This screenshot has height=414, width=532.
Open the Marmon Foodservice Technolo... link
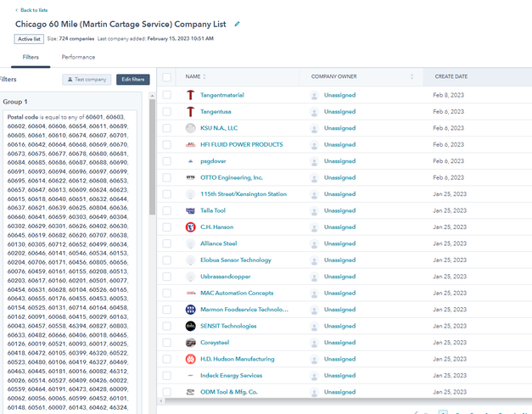tap(244, 310)
